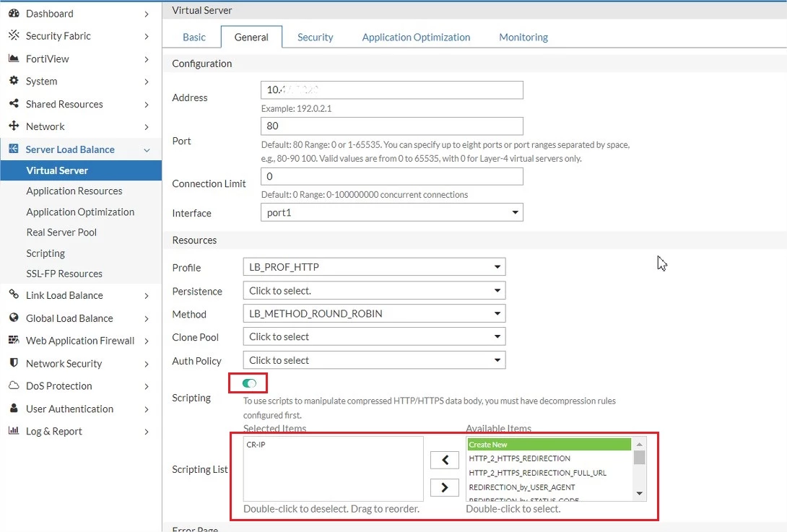Open the Interface port1 dropdown

392,212
